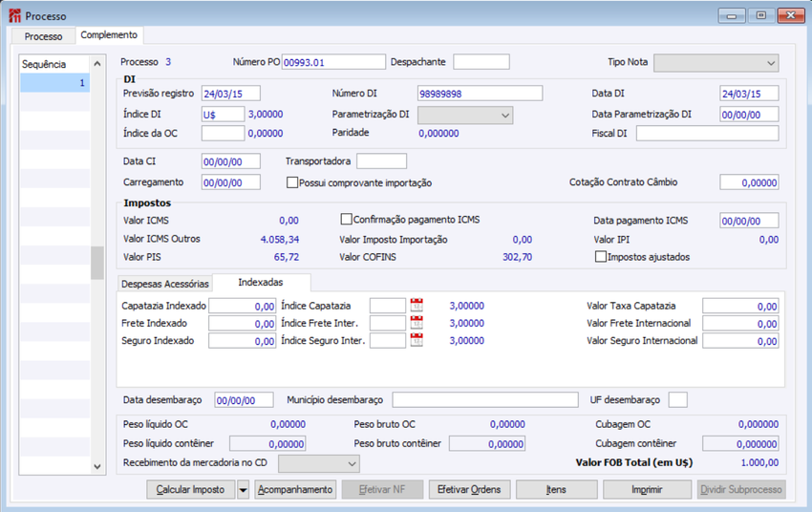Select the Complemento tab
812x512 pixels.
coord(109,34)
